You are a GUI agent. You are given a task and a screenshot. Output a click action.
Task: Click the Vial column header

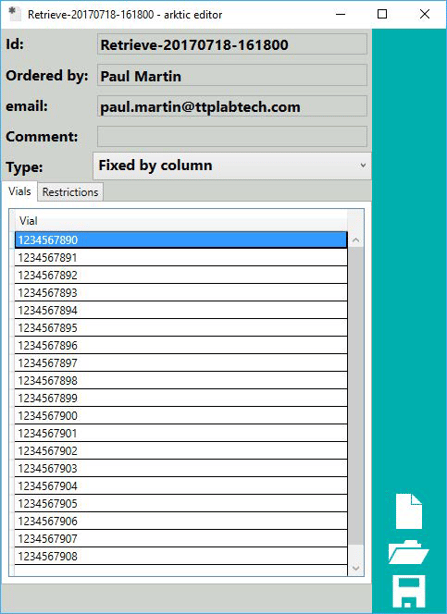click(x=180, y=220)
